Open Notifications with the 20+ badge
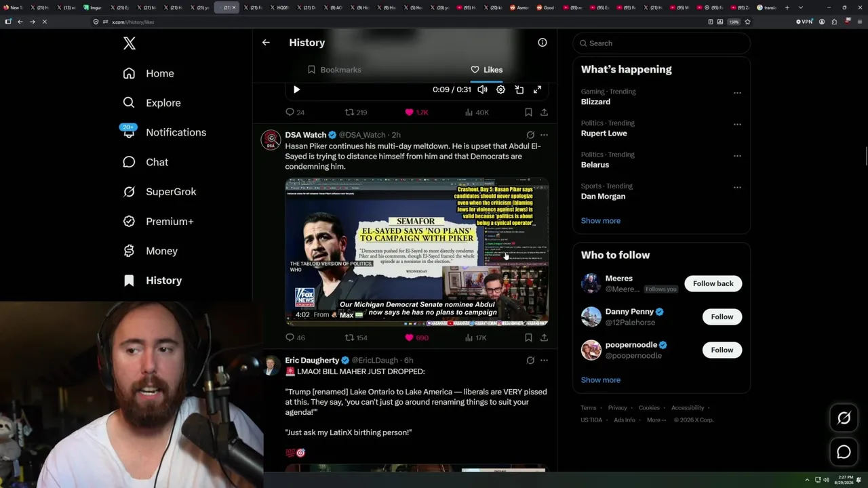Viewport: 868px width, 488px height. (164, 132)
